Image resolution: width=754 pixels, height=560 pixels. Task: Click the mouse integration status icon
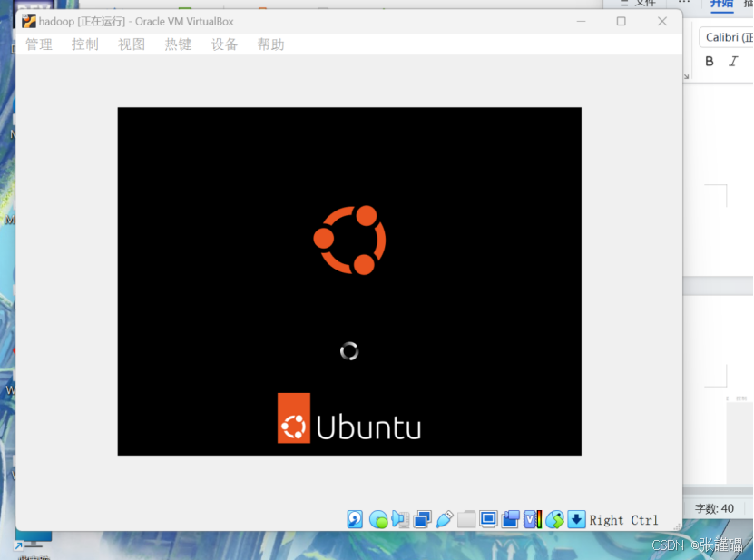(554, 519)
